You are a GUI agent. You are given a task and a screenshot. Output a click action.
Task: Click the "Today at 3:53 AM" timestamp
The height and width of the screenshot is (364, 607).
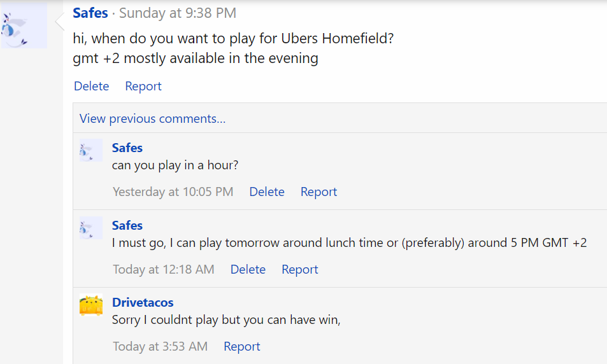click(x=161, y=346)
